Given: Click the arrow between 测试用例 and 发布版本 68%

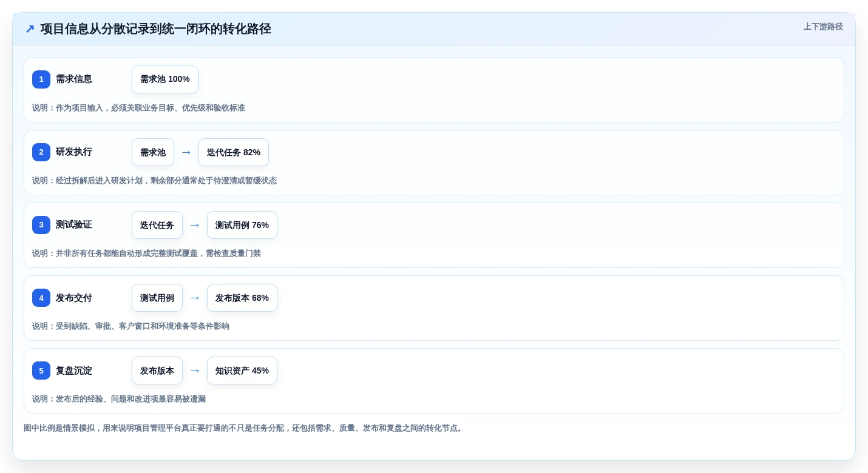Looking at the screenshot, I should point(195,298).
